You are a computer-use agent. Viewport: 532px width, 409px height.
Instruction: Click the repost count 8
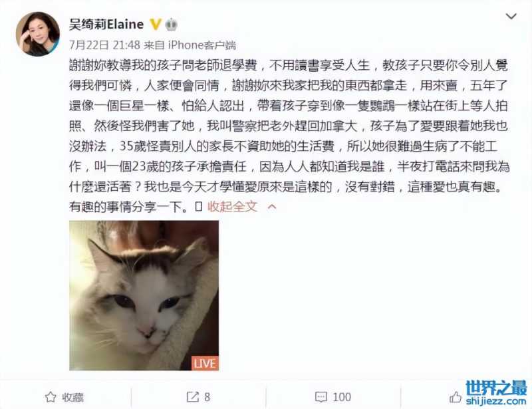[207, 397]
